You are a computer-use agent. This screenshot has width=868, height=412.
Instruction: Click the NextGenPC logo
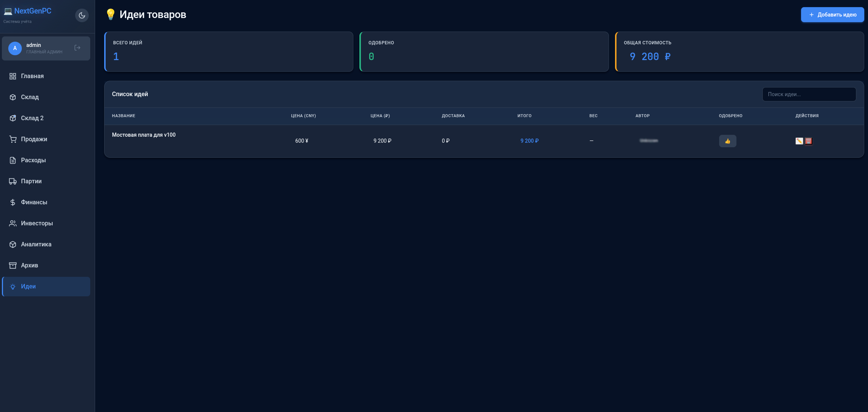(x=28, y=11)
